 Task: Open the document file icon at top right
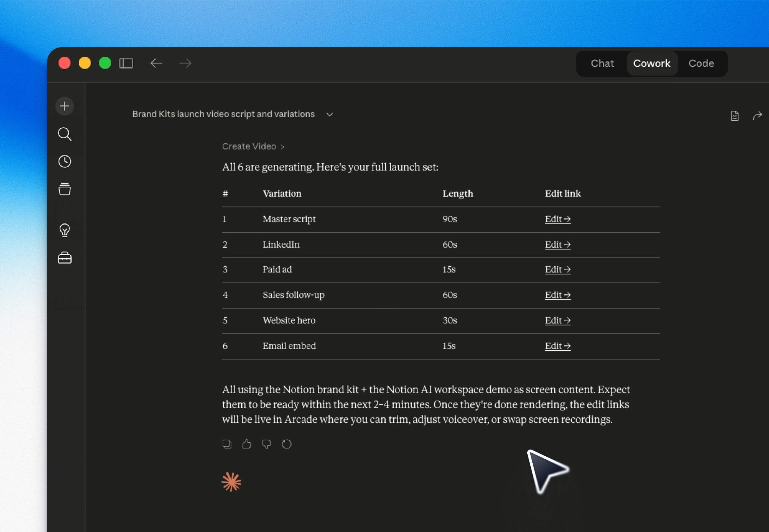click(734, 116)
